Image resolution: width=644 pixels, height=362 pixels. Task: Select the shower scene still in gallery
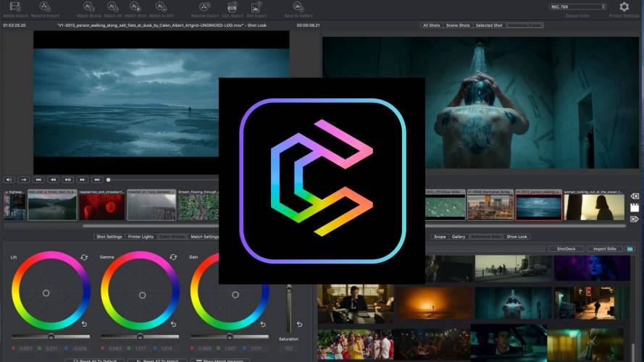(x=513, y=303)
